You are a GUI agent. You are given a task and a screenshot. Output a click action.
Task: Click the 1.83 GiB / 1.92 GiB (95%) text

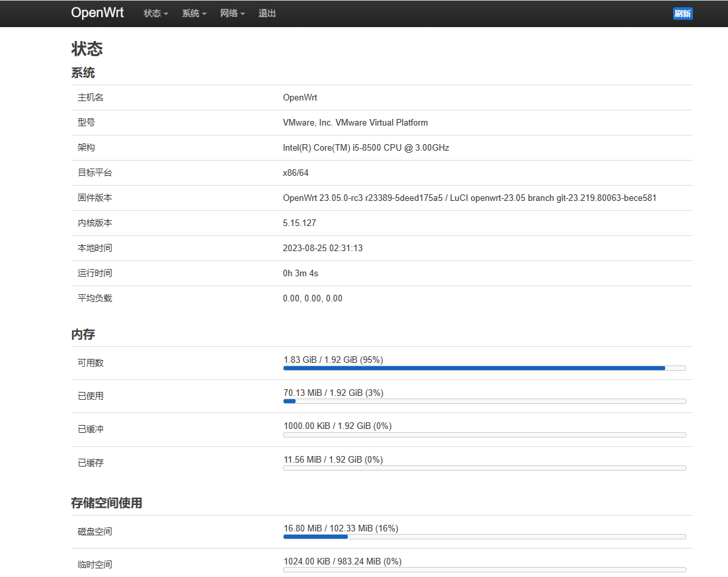click(x=333, y=360)
